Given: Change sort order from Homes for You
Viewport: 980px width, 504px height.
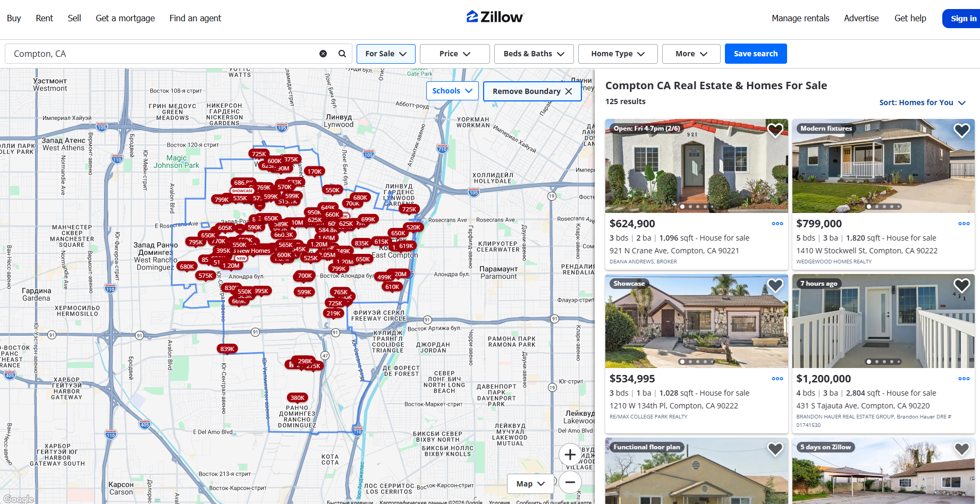Looking at the screenshot, I should coord(922,102).
